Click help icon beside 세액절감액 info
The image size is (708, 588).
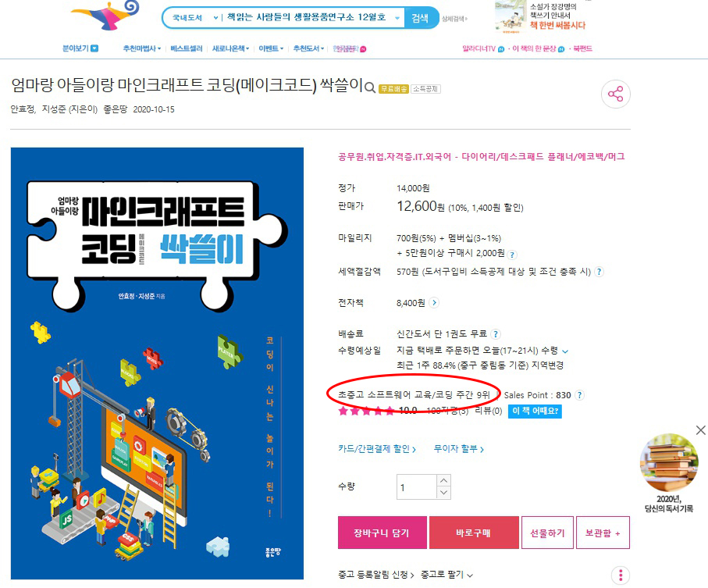pyautogui.click(x=599, y=272)
